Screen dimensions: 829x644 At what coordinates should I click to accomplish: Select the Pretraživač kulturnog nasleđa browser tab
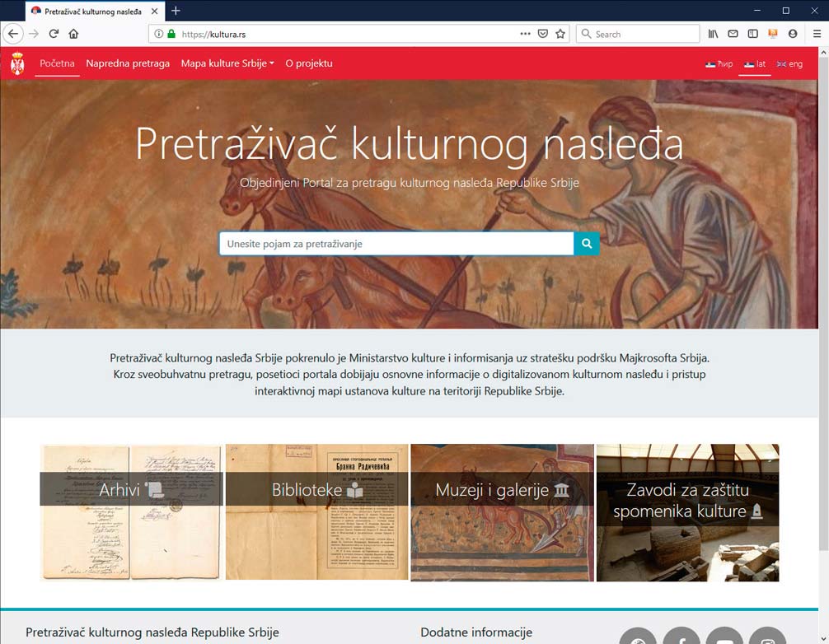pos(95,11)
